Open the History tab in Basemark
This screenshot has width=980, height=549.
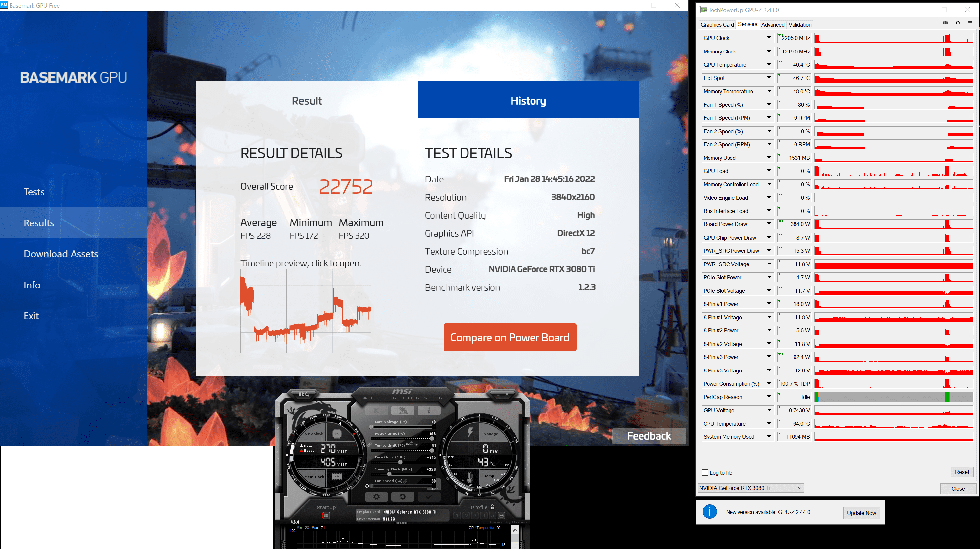[x=528, y=100]
